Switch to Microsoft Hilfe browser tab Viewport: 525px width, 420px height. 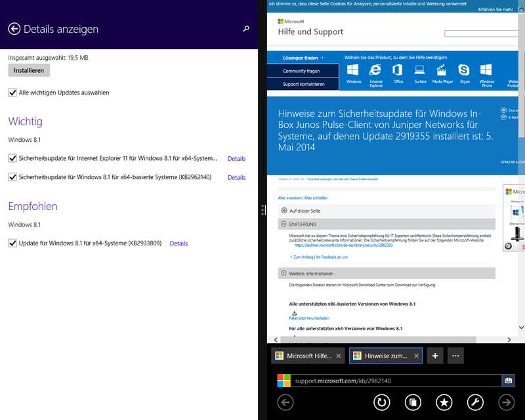pyautogui.click(x=303, y=356)
